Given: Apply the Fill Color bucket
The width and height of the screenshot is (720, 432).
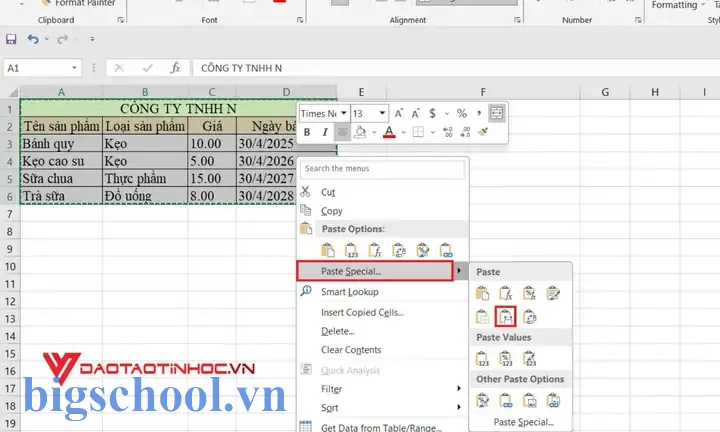Looking at the screenshot, I should [361, 132].
